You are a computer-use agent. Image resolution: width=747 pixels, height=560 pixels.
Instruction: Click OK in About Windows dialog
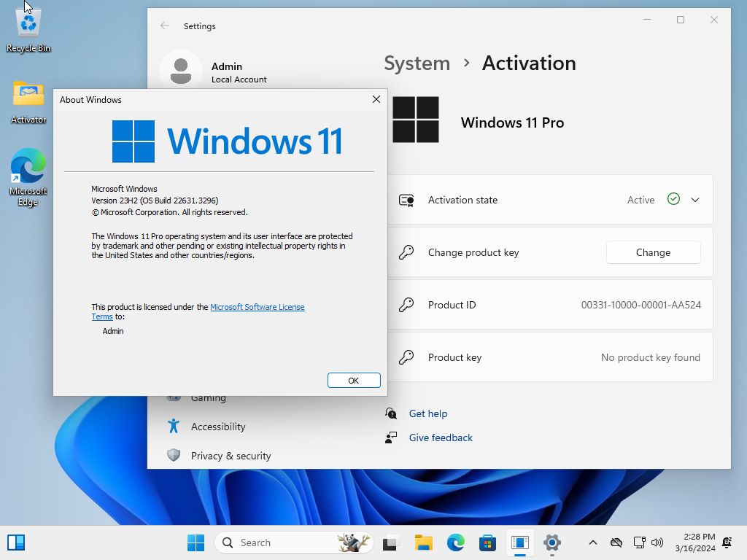354,381
